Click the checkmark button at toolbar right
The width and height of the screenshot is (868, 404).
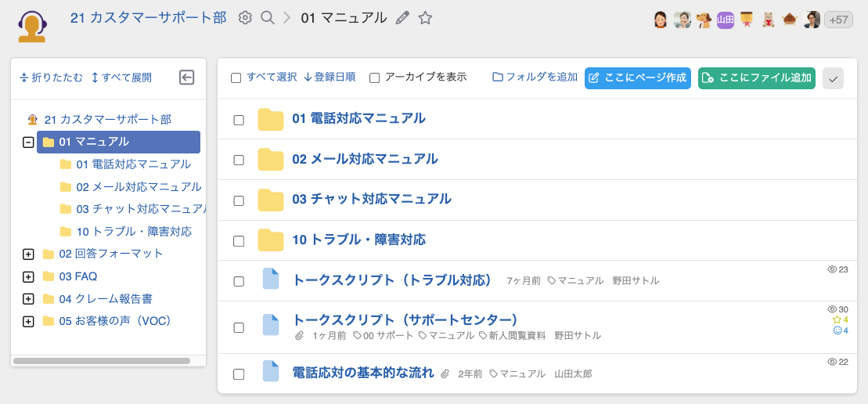tap(833, 78)
